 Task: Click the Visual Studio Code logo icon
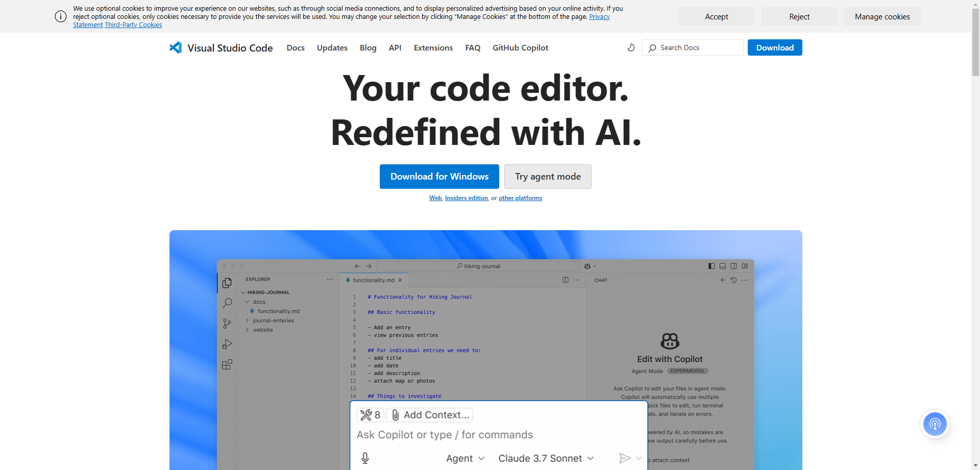176,47
